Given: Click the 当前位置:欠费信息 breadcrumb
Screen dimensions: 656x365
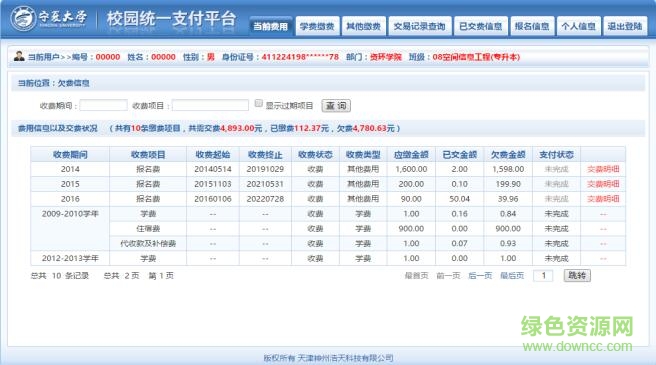Looking at the screenshot, I should 53,83.
